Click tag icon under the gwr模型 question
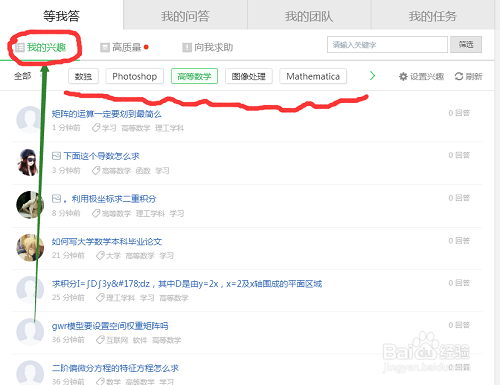The image size is (500, 385). coord(100,340)
